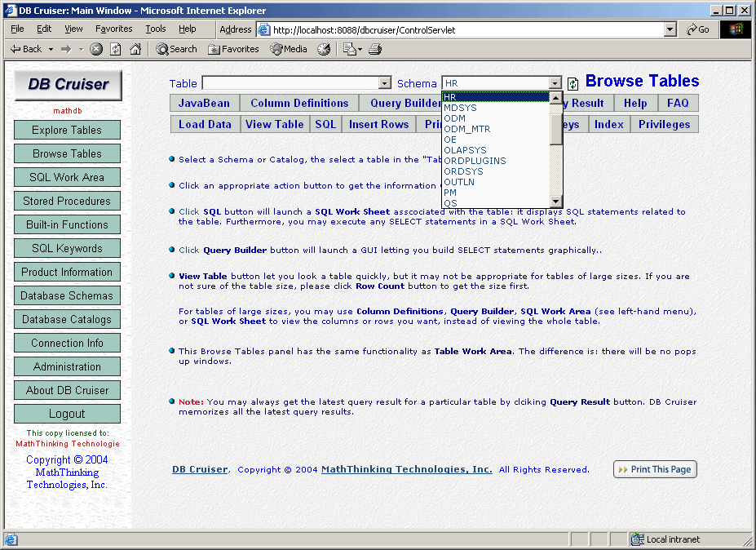The image size is (756, 550).
Task: Click the Print This Page button
Action: [655, 469]
